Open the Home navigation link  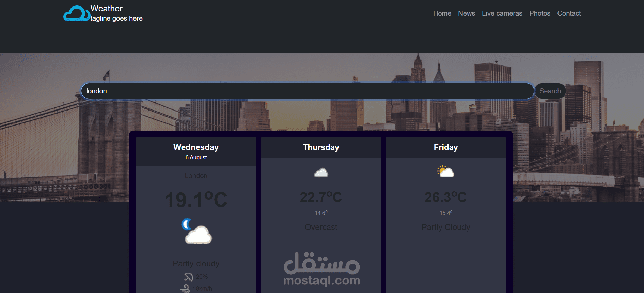click(442, 13)
